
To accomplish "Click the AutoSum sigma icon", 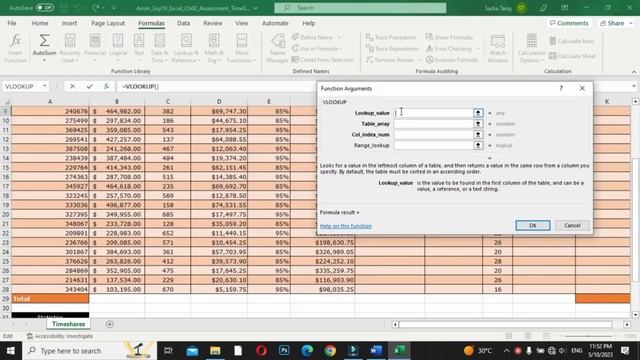I will [x=44, y=40].
